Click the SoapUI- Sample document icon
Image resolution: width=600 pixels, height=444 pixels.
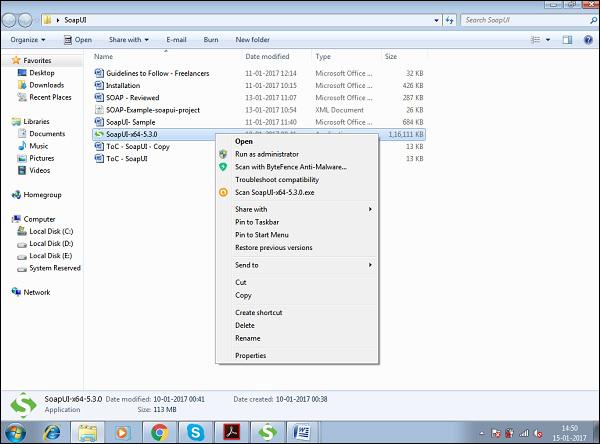click(99, 122)
